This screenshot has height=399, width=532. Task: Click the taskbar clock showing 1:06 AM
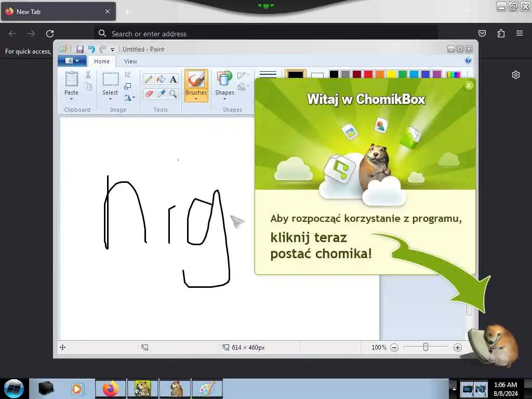pos(506,389)
